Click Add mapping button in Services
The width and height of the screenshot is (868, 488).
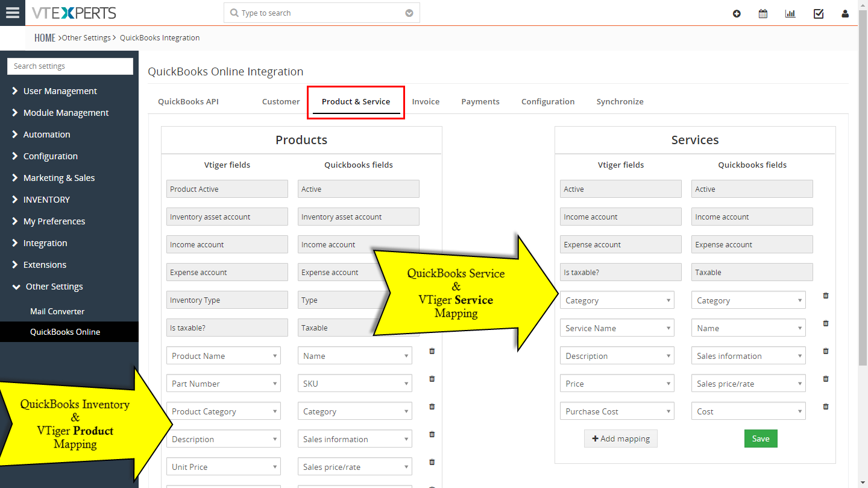pos(621,439)
